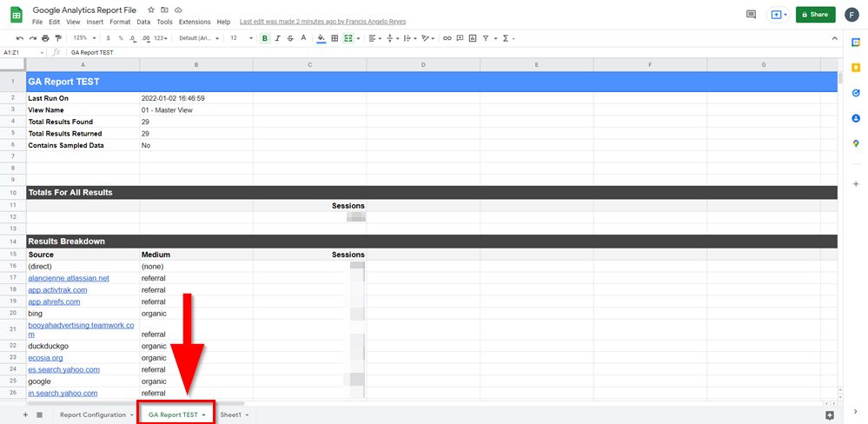Open merge cells type dropdown arrow
Viewport: 868px width, 424px height.
[x=358, y=38]
